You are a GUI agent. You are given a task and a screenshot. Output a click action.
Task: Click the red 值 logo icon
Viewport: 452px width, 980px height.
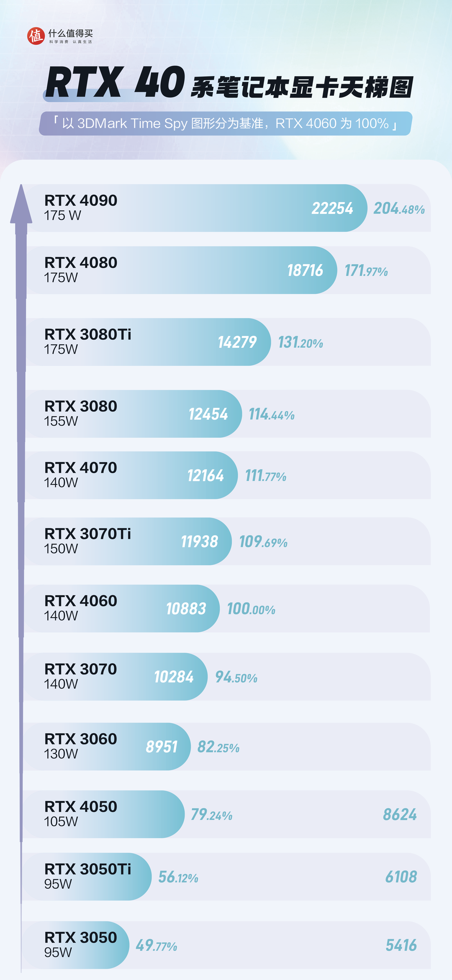36,36
